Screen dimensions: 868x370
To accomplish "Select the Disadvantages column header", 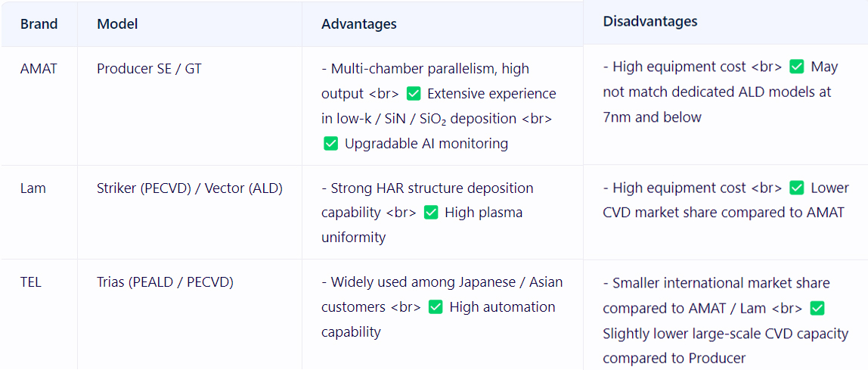I will pyautogui.click(x=650, y=22).
